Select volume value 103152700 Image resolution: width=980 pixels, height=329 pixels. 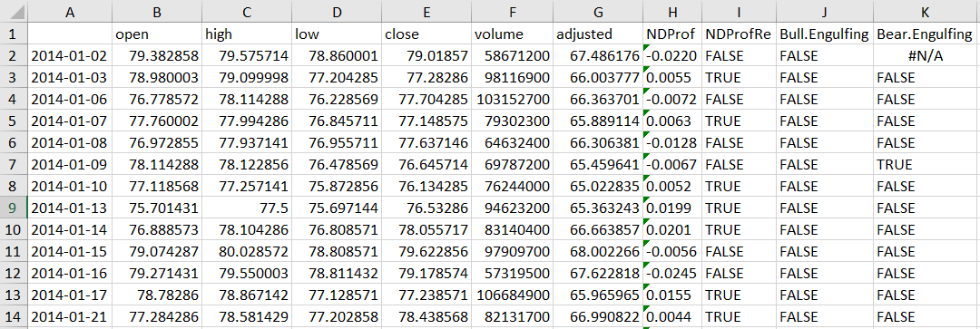513,99
